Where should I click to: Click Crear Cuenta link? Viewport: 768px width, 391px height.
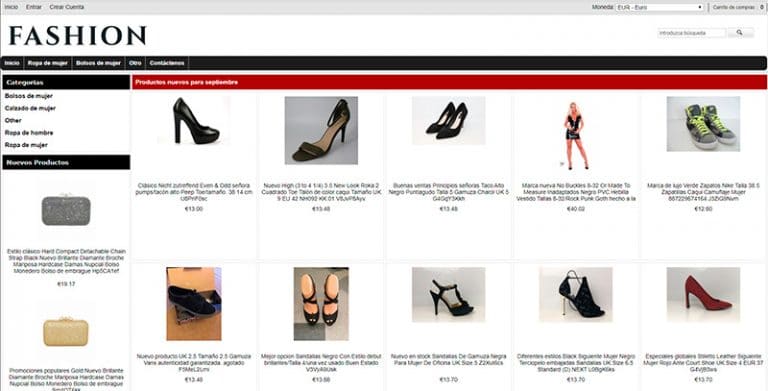click(x=67, y=7)
